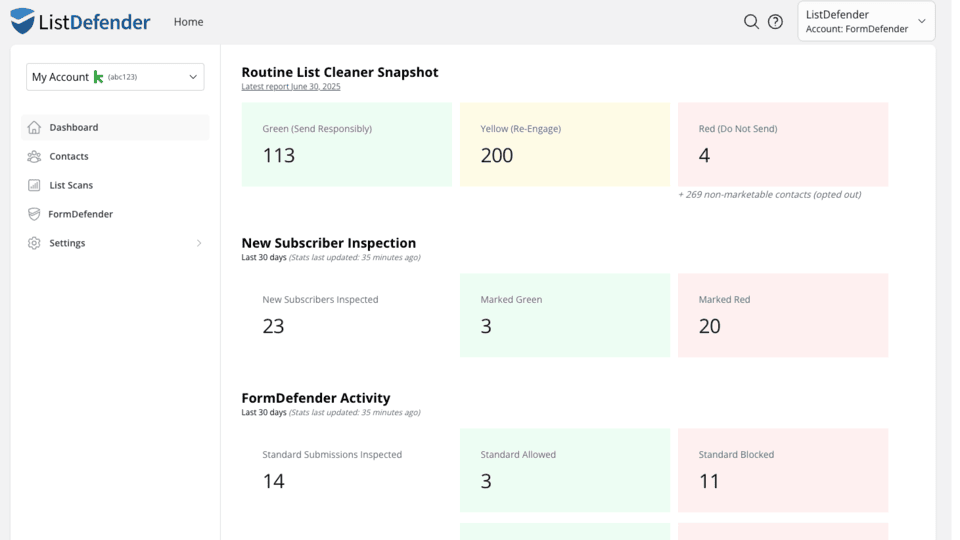Expand Settings submenu chevron
960x540 pixels.
[x=199, y=243]
